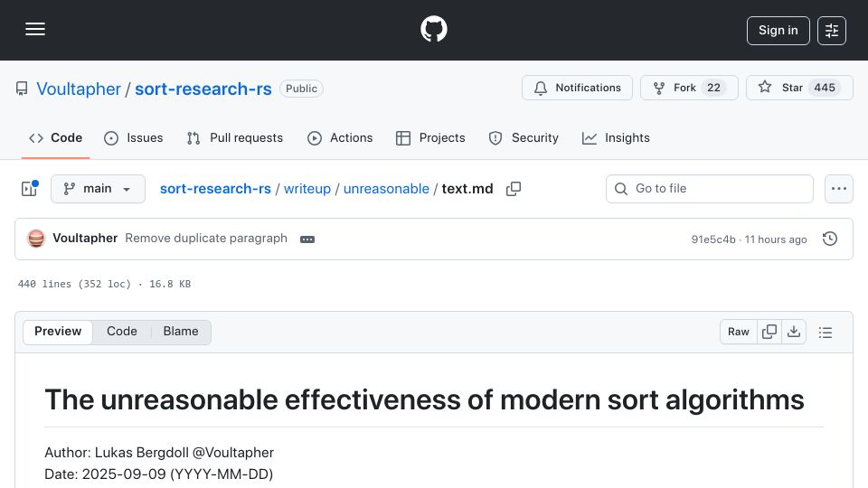Click the Notifications bell button
Viewport: 868px width, 488px height.
point(577,88)
